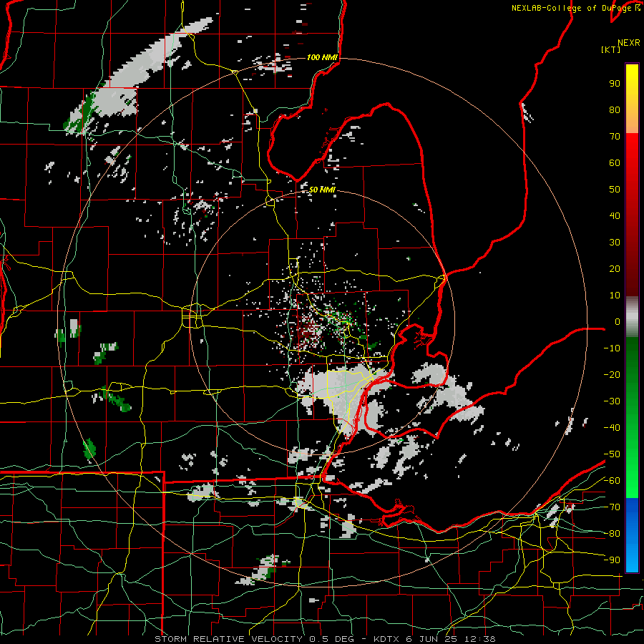This screenshot has width=644, height=644.
Task: Select the 30 value on the velocity scale
Action: (x=615, y=243)
